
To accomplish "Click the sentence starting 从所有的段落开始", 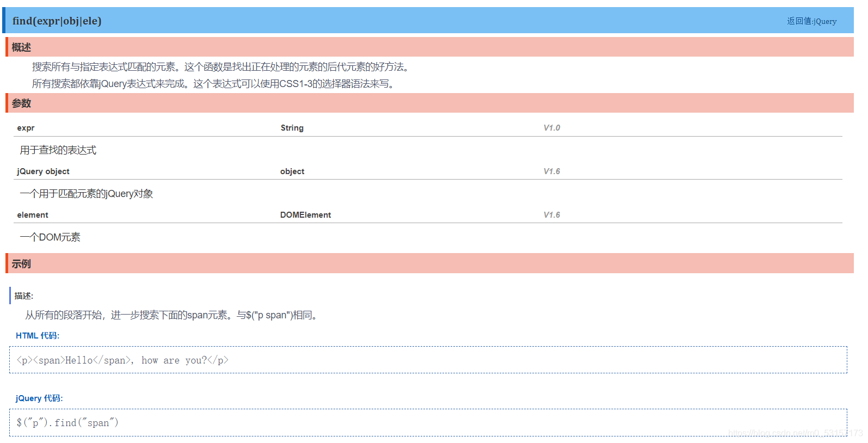I will [x=173, y=315].
